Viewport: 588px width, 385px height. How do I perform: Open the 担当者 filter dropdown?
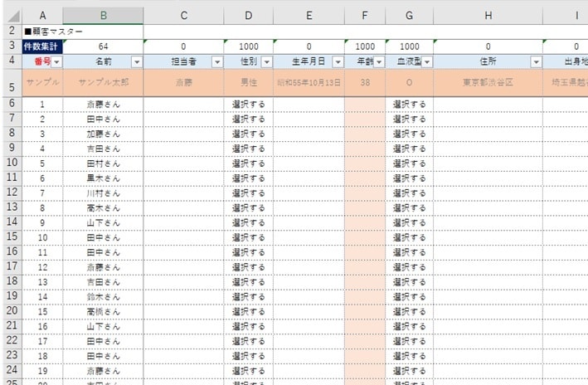pos(217,62)
